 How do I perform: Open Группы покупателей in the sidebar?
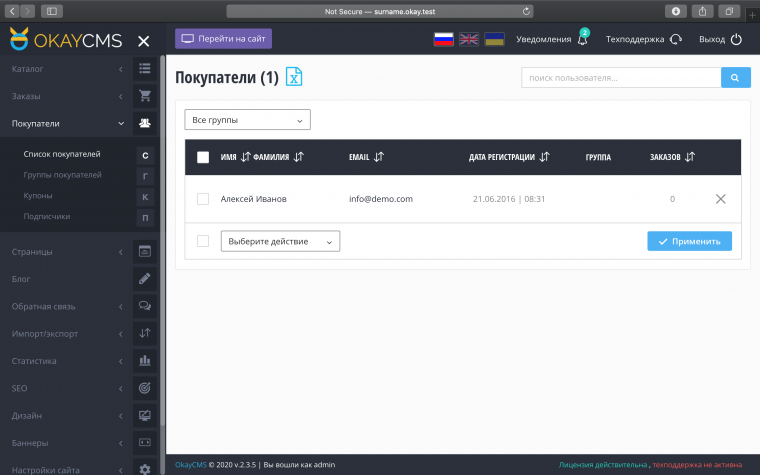(62, 175)
